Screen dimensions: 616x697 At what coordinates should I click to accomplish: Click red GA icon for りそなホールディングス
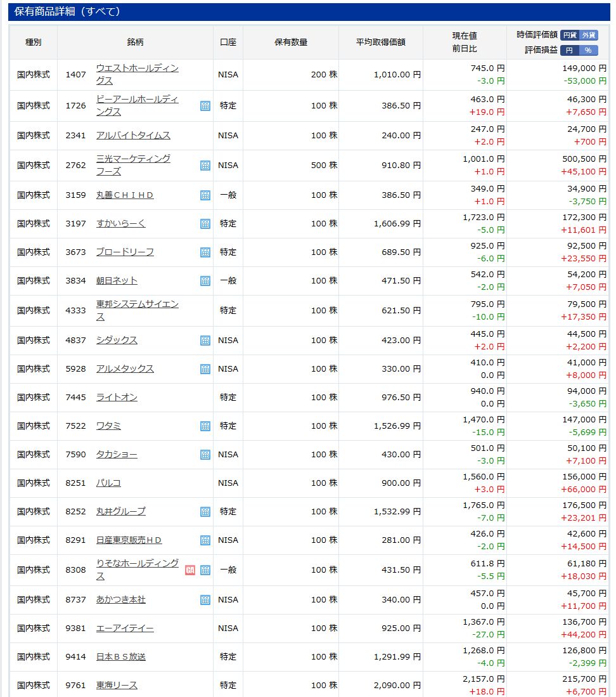tap(190, 570)
